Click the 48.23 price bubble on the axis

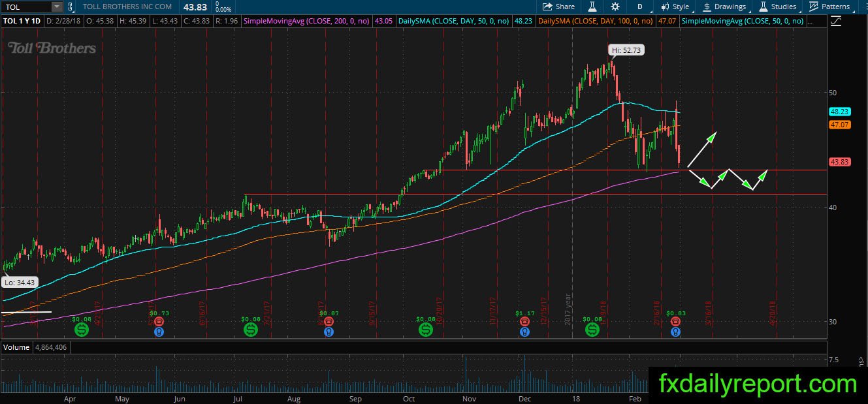(839, 112)
